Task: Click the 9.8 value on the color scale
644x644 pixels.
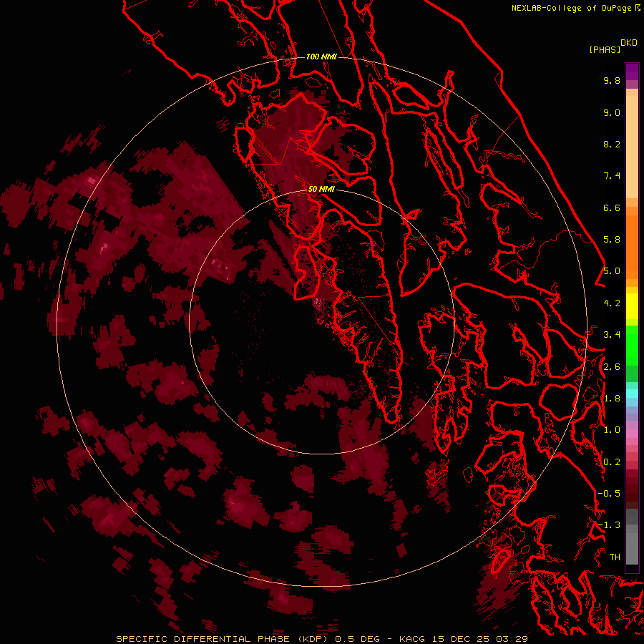Action: (612, 80)
